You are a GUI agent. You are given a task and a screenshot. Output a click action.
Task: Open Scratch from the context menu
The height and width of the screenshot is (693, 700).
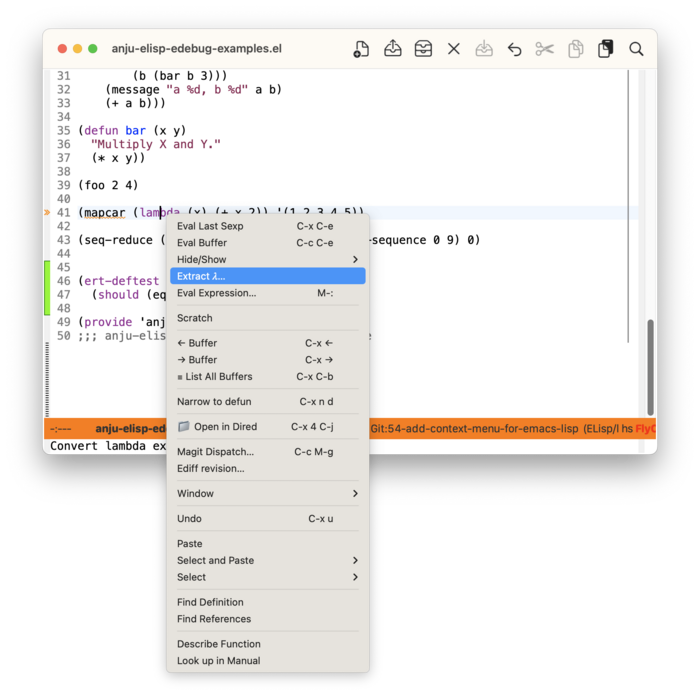coord(268,318)
